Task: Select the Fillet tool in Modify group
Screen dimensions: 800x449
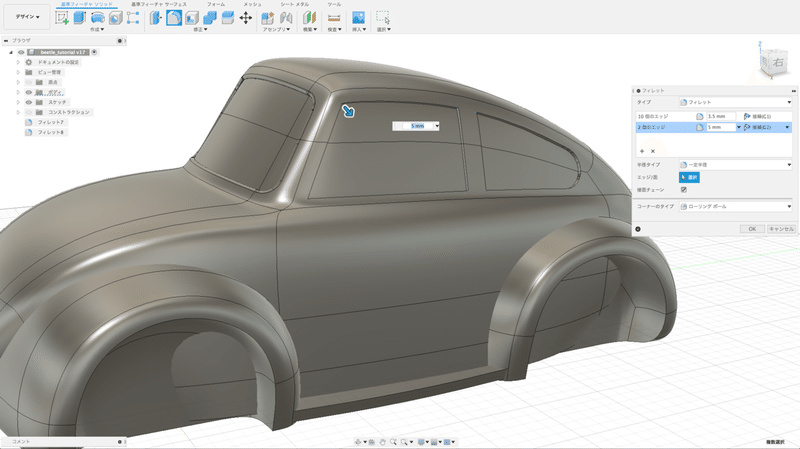Action: point(173,18)
